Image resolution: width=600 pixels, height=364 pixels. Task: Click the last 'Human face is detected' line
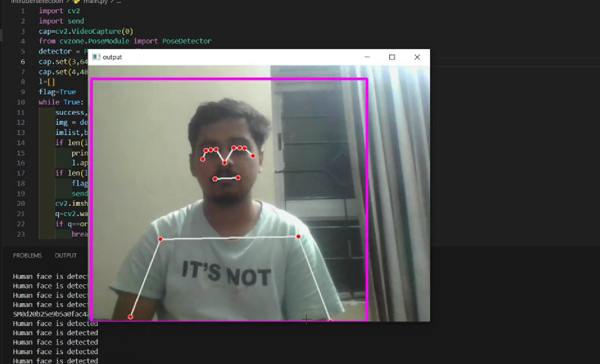coord(55,361)
